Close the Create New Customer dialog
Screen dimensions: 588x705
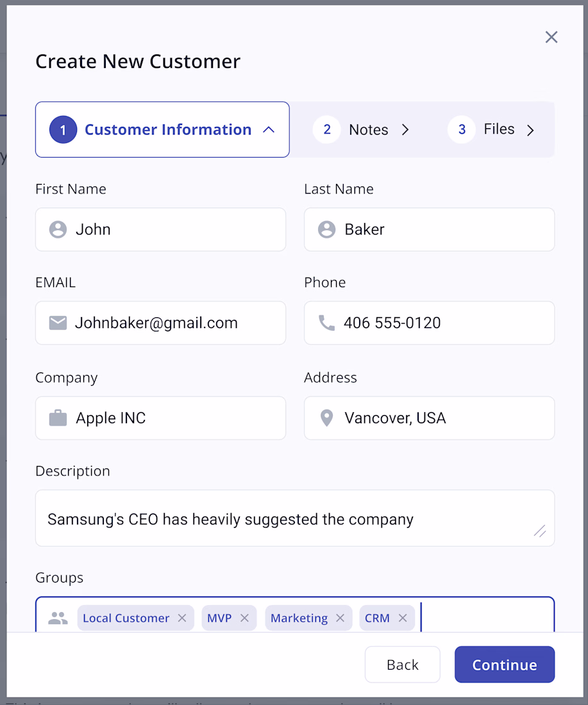click(x=551, y=37)
